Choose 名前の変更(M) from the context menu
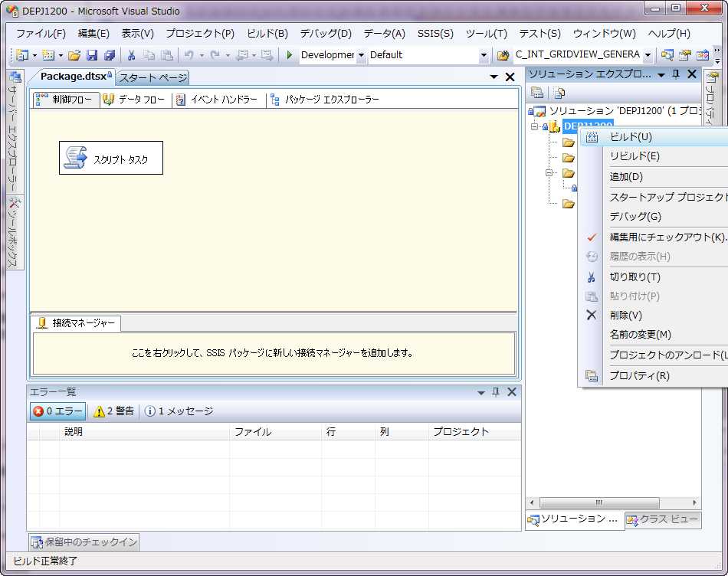 pos(654,335)
